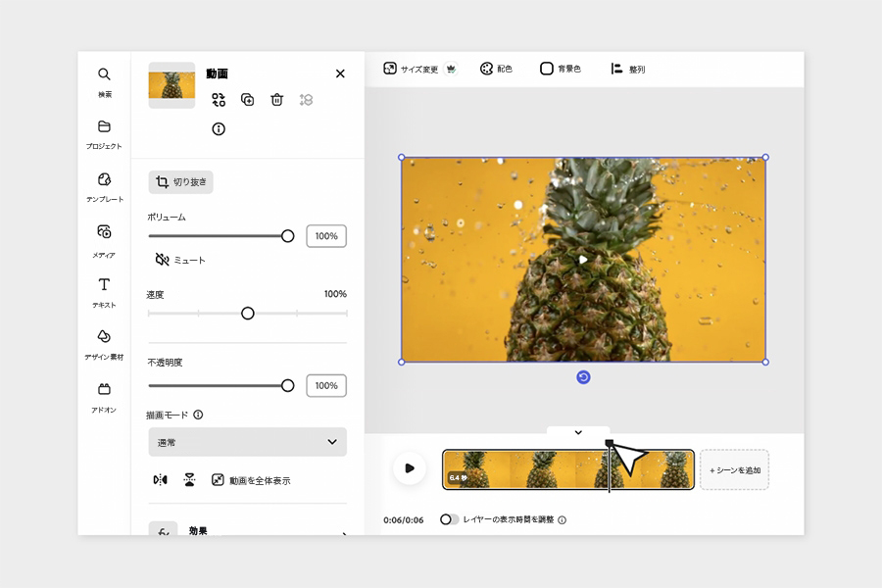882x588 pixels.
Task: Select the pineapple scene clip in the timeline
Action: (x=568, y=469)
